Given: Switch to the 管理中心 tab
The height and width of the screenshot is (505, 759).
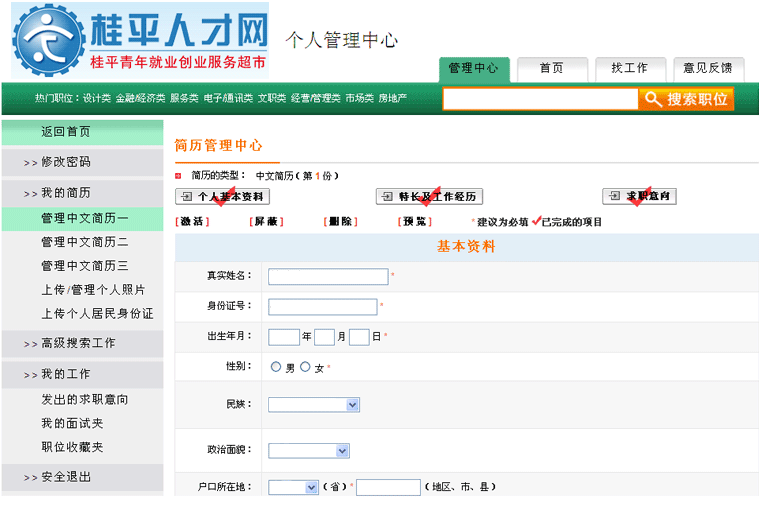Looking at the screenshot, I should coord(473,69).
